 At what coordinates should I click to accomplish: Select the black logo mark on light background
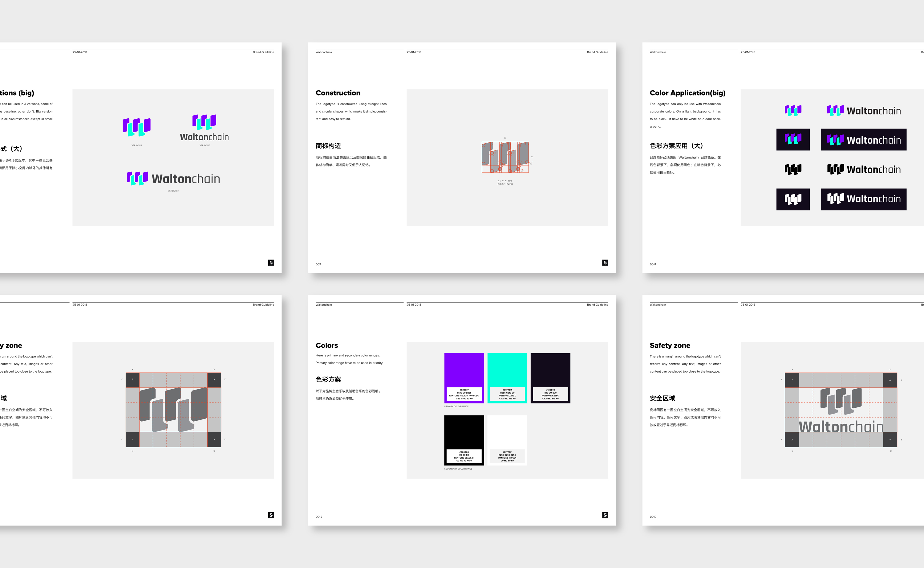tap(793, 170)
